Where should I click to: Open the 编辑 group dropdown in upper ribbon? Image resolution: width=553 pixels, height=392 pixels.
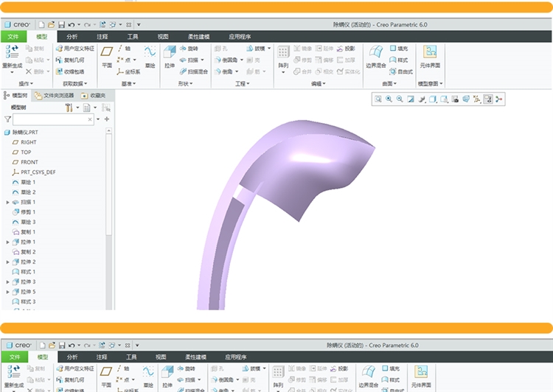[318, 83]
